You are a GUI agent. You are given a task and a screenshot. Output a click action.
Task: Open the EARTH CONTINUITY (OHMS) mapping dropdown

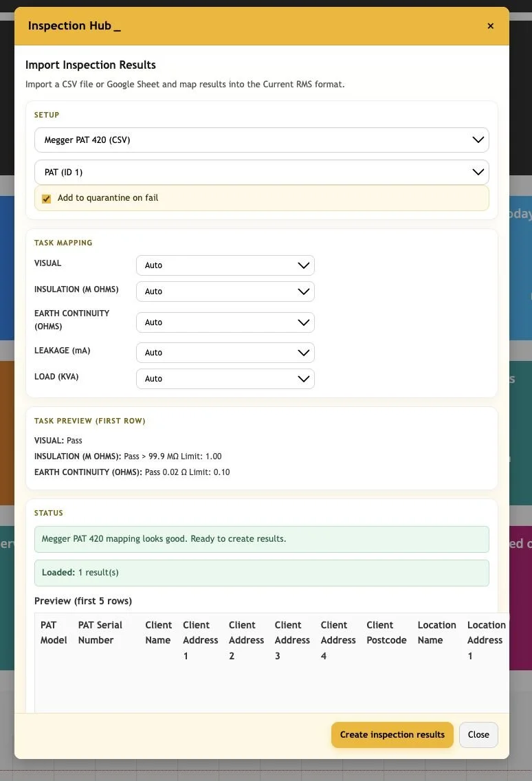(225, 322)
